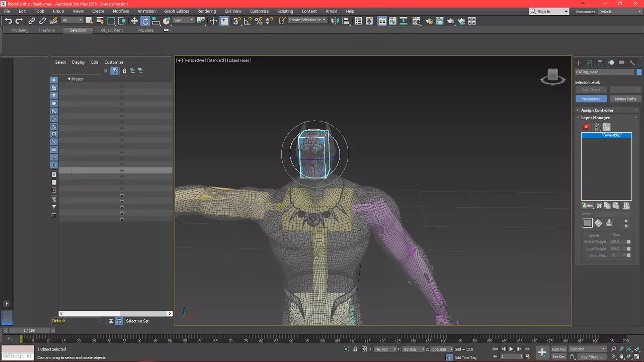Toggle the Selection Lock padlock icon
The width and height of the screenshot is (644, 362).
[355, 349]
